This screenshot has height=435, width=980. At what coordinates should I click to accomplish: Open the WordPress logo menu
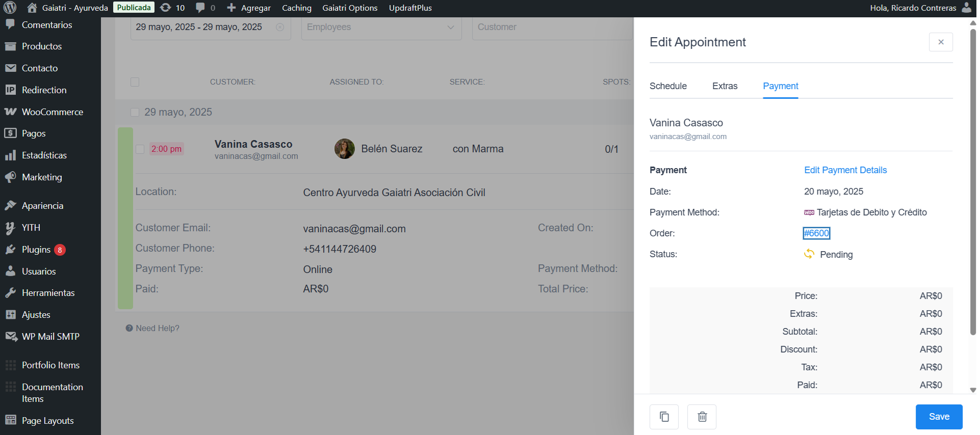coord(10,8)
